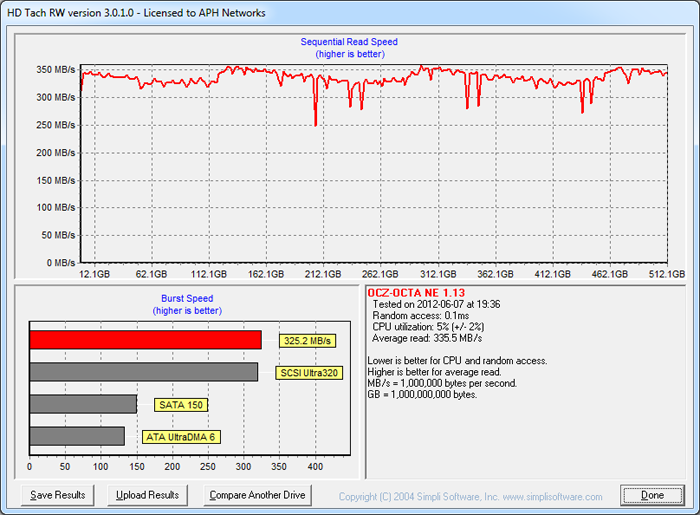Click the deepest dip in the read graph
Screen dimensions: 700x515
tap(316, 124)
